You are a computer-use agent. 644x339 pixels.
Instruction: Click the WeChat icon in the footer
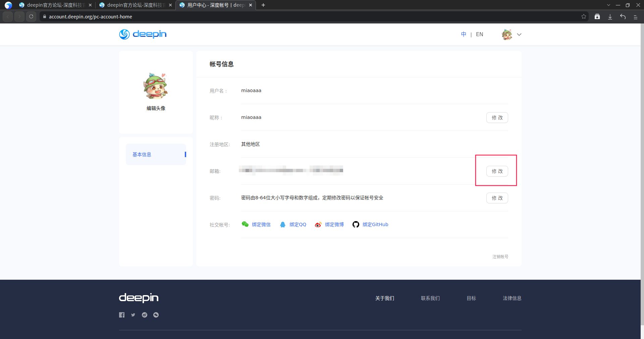156,315
